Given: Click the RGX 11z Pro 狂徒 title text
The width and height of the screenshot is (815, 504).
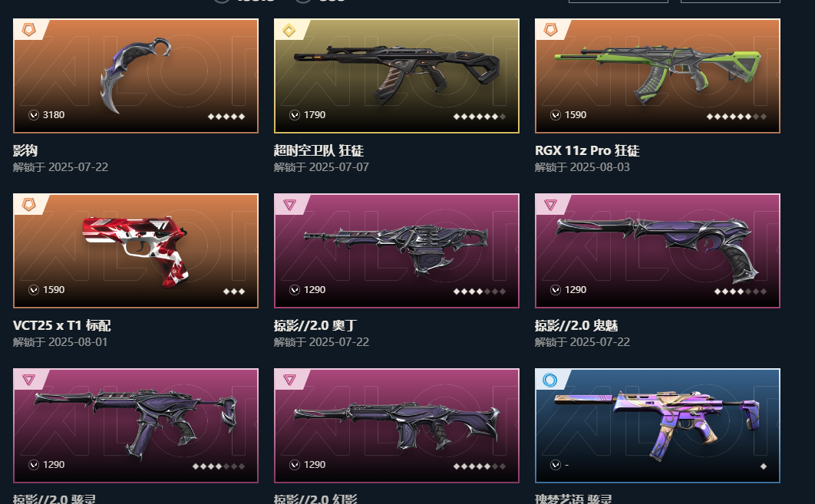Looking at the screenshot, I should tap(587, 150).
